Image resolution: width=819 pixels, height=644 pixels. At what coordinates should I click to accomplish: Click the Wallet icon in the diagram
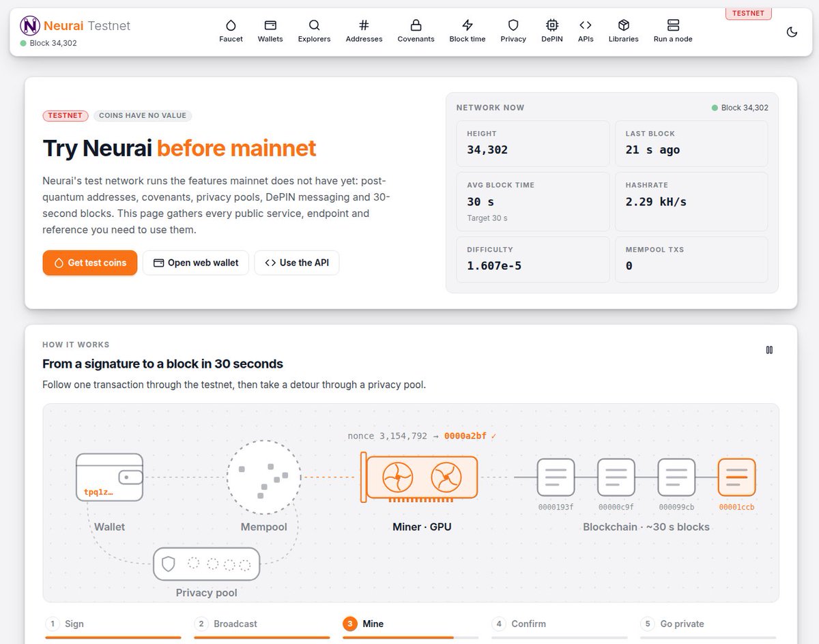tap(109, 477)
